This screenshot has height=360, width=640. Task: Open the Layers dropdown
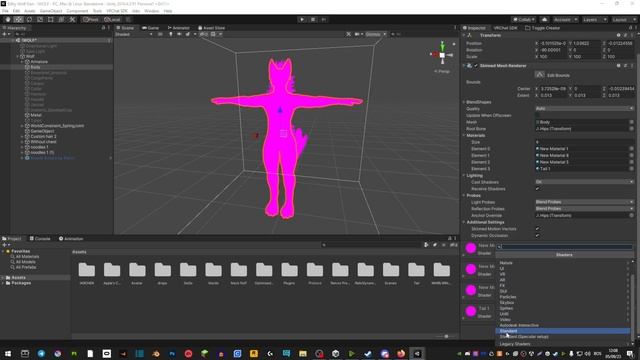pyautogui.click(x=594, y=20)
